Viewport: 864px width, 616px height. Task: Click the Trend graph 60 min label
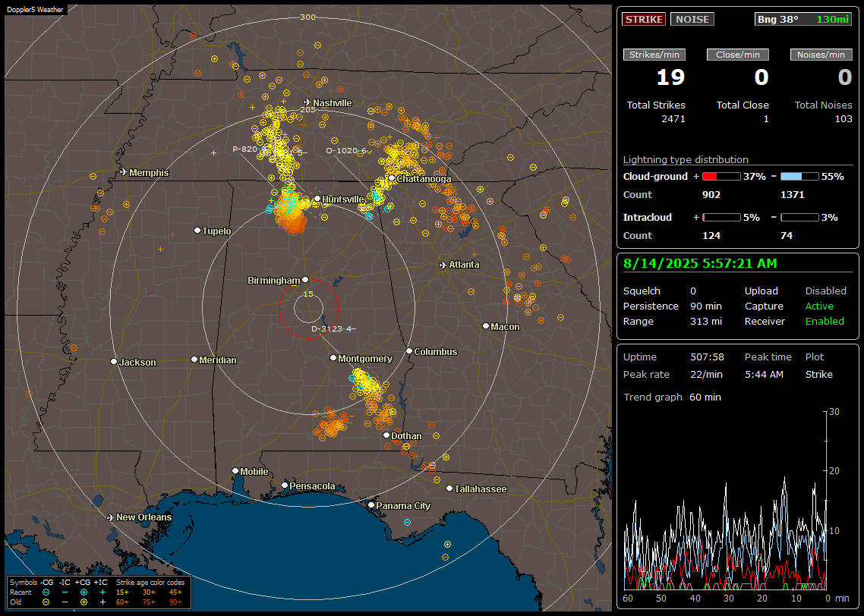tap(672, 397)
